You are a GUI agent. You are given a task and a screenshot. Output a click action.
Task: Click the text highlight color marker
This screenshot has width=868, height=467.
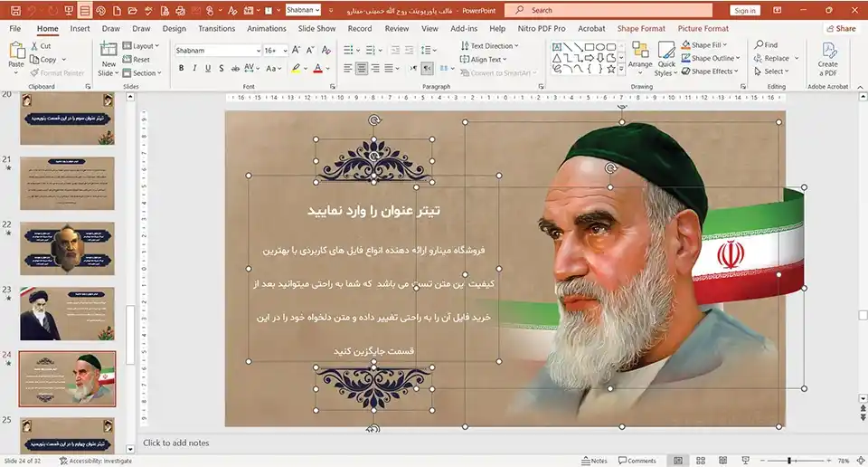click(297, 68)
